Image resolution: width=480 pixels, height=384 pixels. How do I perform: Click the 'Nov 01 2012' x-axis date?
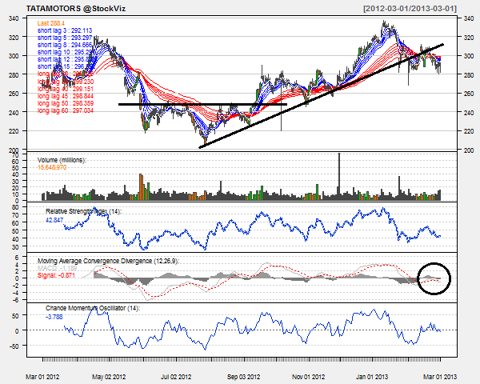click(x=308, y=377)
